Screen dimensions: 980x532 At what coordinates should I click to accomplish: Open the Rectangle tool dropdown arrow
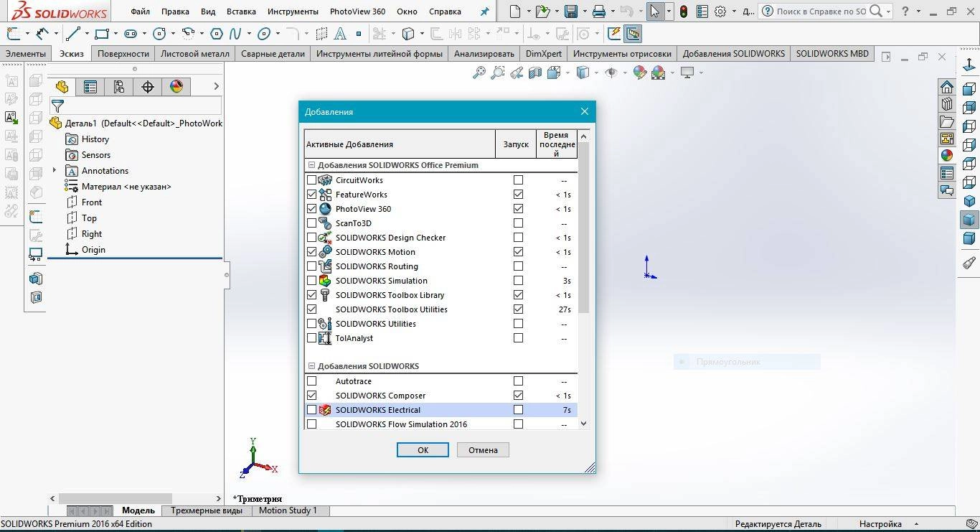[115, 34]
